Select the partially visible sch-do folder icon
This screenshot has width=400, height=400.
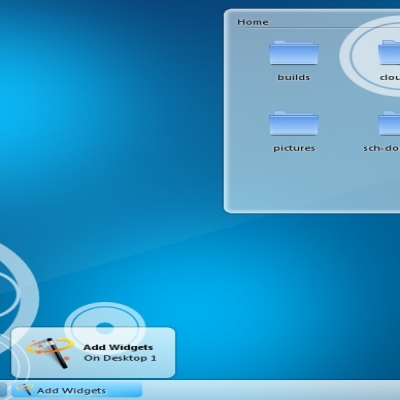pos(389,123)
